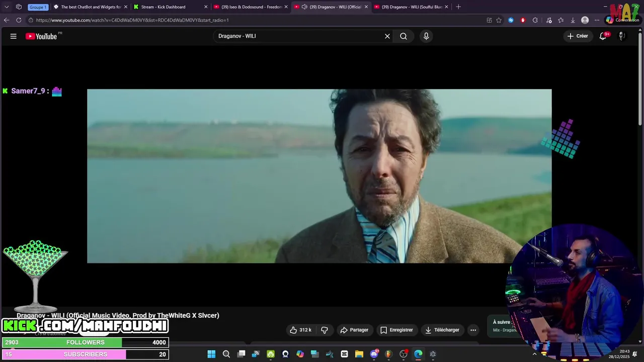Reload the page with refresh icon
The width and height of the screenshot is (644, 362).
point(19,20)
